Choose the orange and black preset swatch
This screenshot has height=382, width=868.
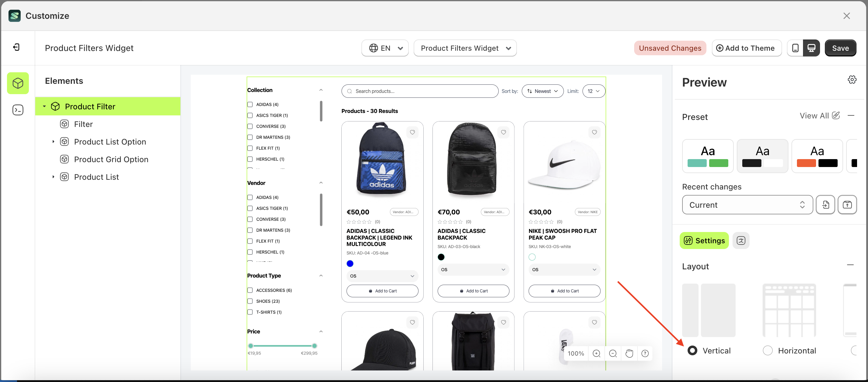(x=817, y=156)
